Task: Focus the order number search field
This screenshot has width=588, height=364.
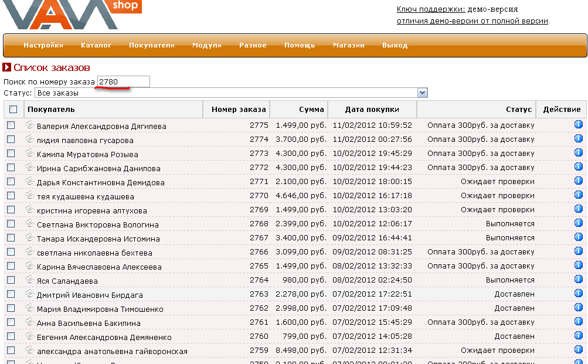Action: point(123,81)
